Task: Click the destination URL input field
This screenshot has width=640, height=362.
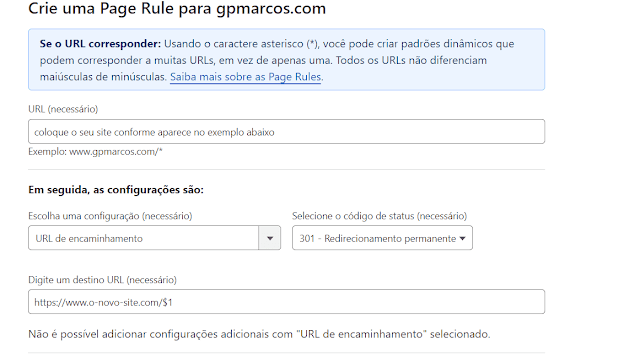Action: click(287, 302)
